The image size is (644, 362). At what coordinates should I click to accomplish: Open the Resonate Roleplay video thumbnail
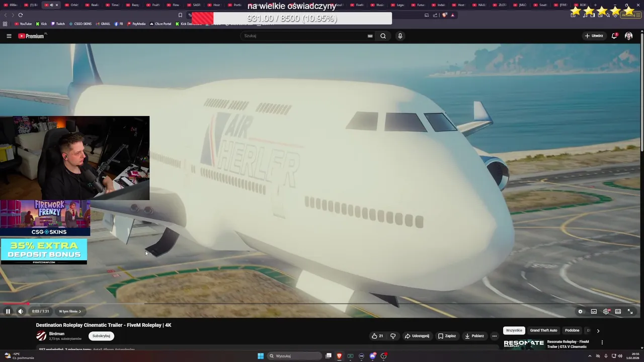[x=524, y=344]
